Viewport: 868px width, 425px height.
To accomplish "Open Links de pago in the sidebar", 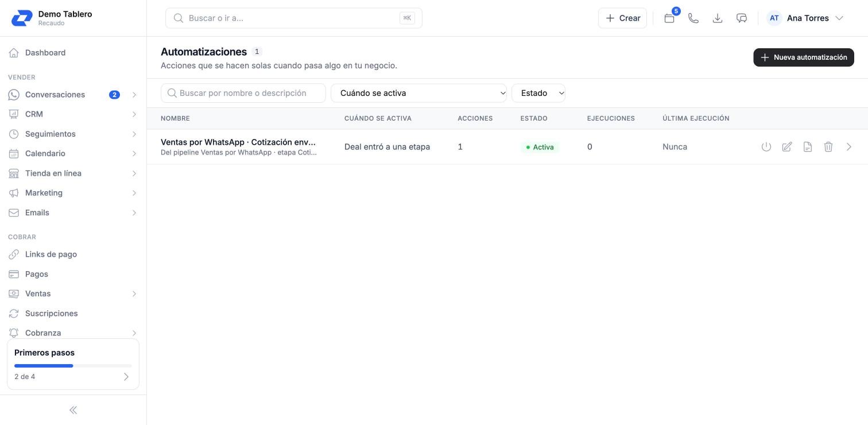I will click(x=73, y=254).
